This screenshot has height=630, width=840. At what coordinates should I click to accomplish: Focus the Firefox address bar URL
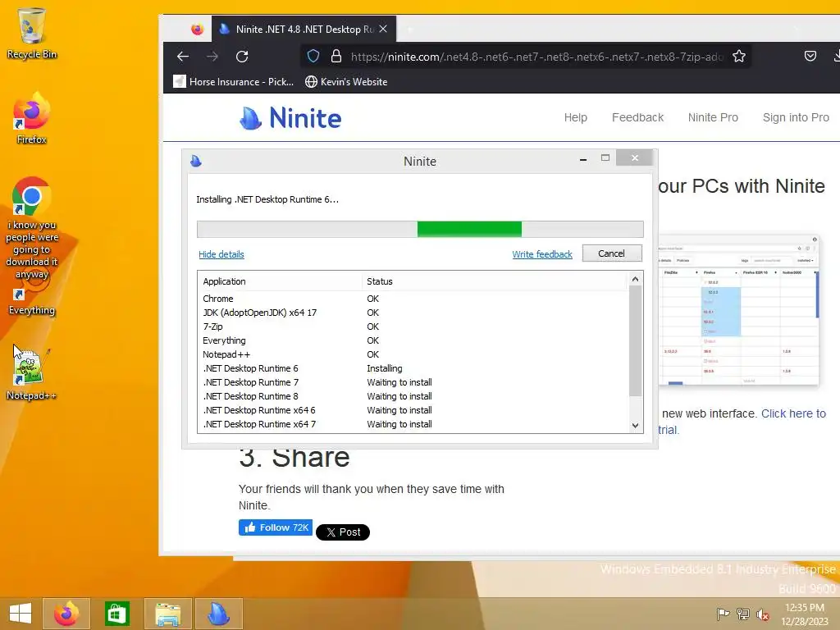[x=536, y=57]
